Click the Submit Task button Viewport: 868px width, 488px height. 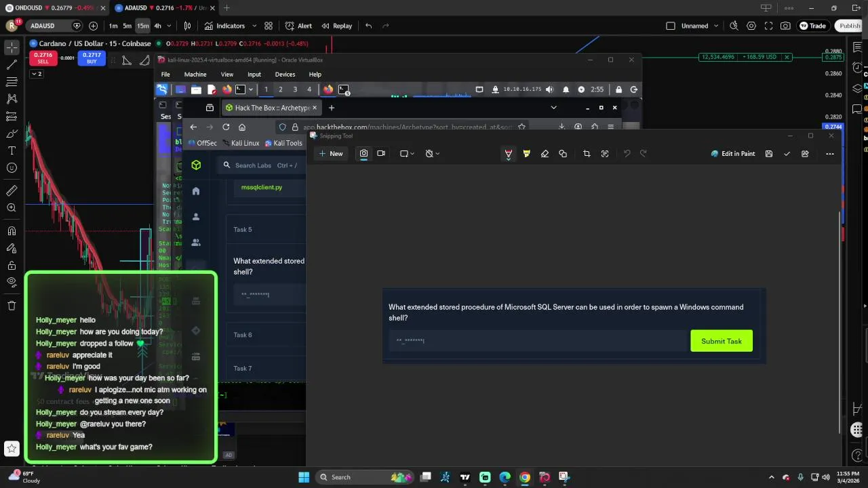tap(721, 341)
